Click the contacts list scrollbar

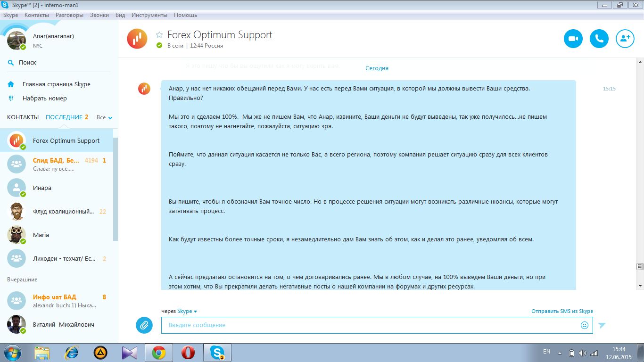116,190
